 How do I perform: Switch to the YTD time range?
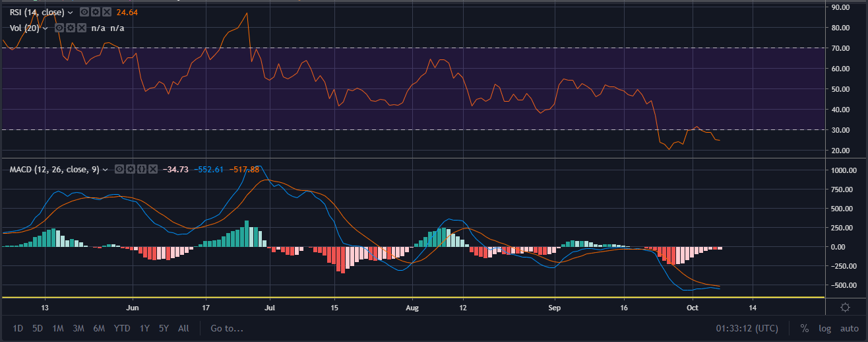[x=121, y=328]
